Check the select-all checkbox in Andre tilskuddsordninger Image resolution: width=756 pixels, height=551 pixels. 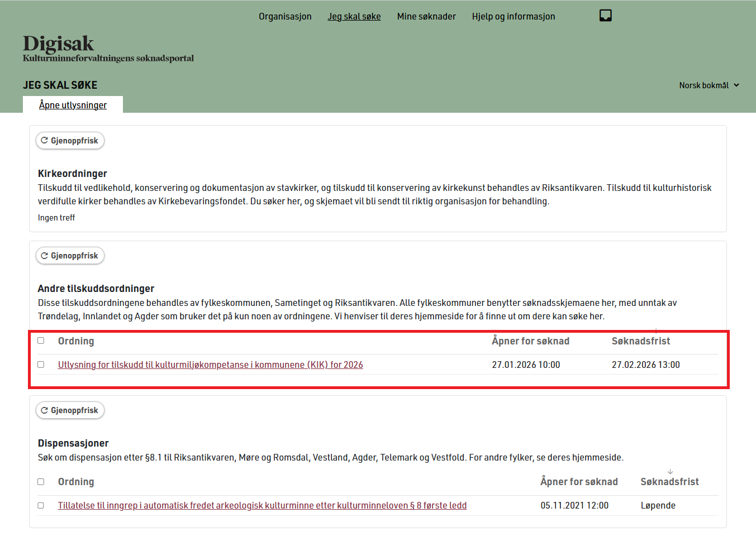point(41,340)
